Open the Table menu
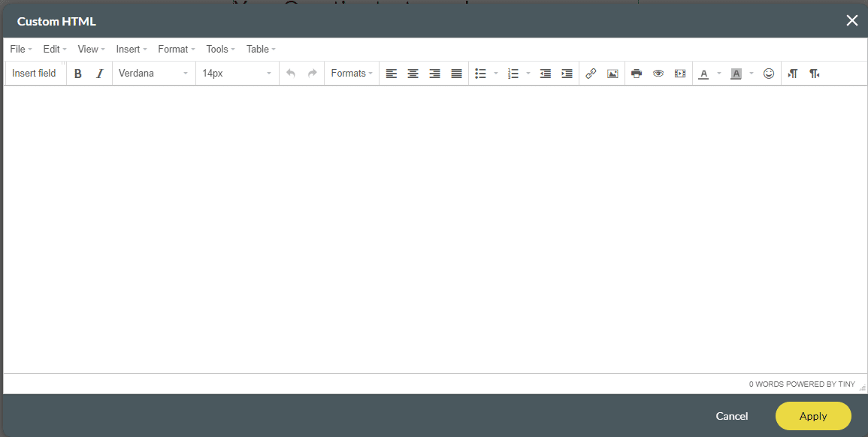 tap(258, 49)
